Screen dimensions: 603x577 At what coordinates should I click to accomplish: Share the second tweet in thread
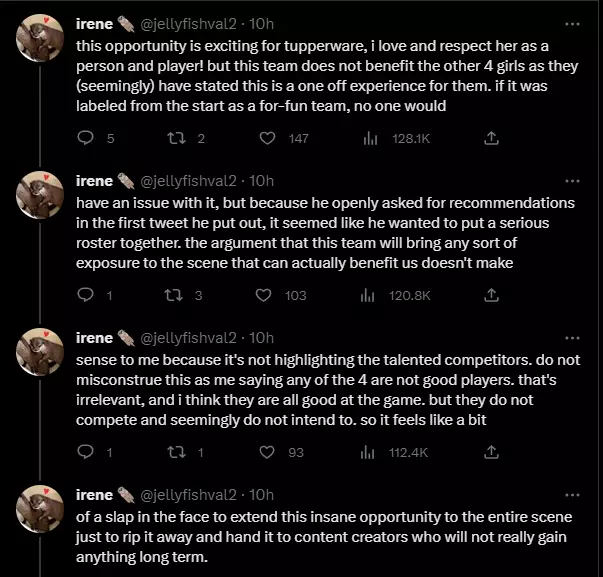tap(491, 295)
